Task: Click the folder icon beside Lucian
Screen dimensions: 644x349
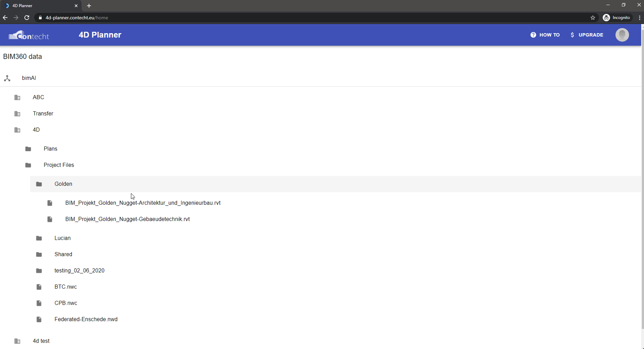Action: (39, 238)
